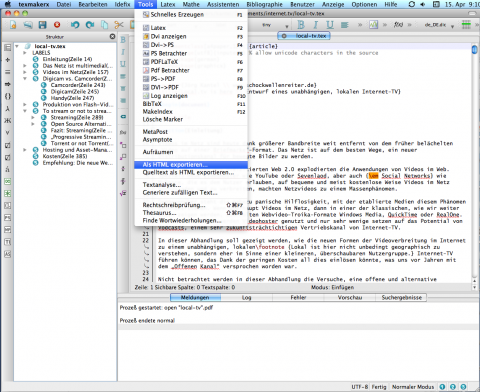Click the structure list icon atop left sidebar

tap(7, 48)
